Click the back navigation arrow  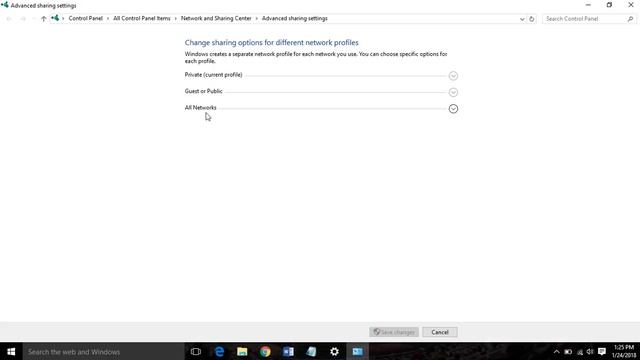(x=9, y=19)
